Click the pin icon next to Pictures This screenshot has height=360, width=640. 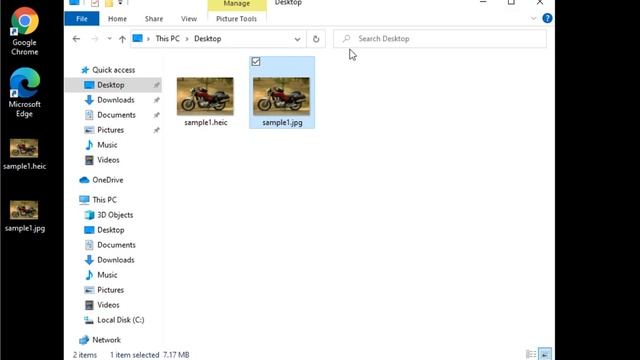tap(156, 130)
